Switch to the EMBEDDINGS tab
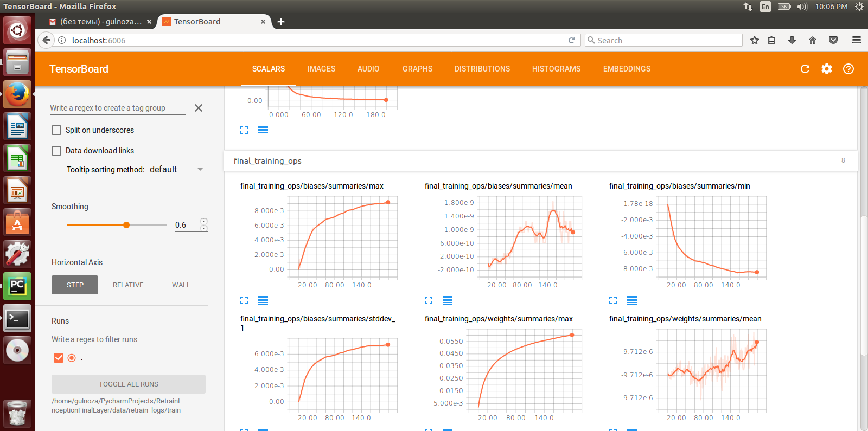The width and height of the screenshot is (868, 431). pos(627,69)
